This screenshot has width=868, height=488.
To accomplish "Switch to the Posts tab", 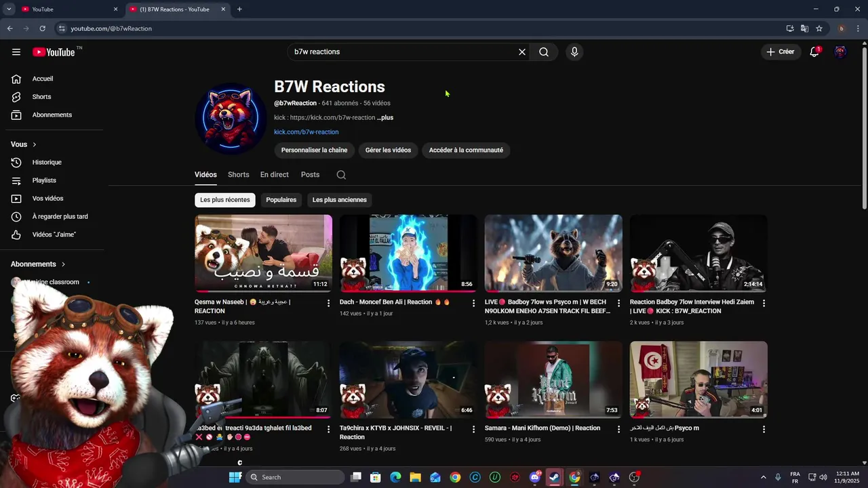I will (310, 175).
